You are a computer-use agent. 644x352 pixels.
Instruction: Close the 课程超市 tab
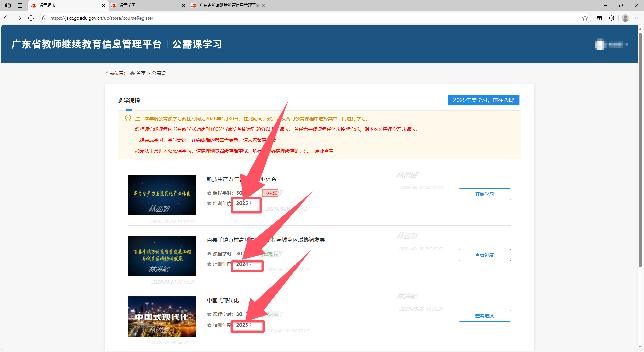tap(103, 5)
